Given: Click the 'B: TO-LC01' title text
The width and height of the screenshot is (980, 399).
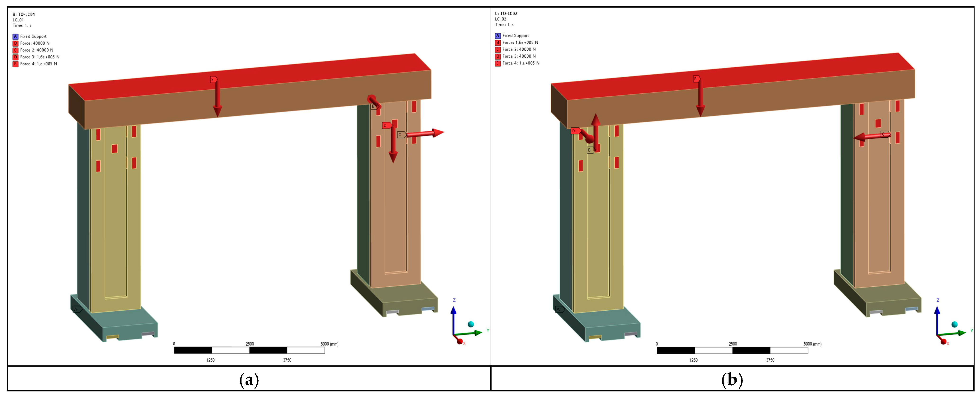Looking at the screenshot, I should tap(24, 14).
